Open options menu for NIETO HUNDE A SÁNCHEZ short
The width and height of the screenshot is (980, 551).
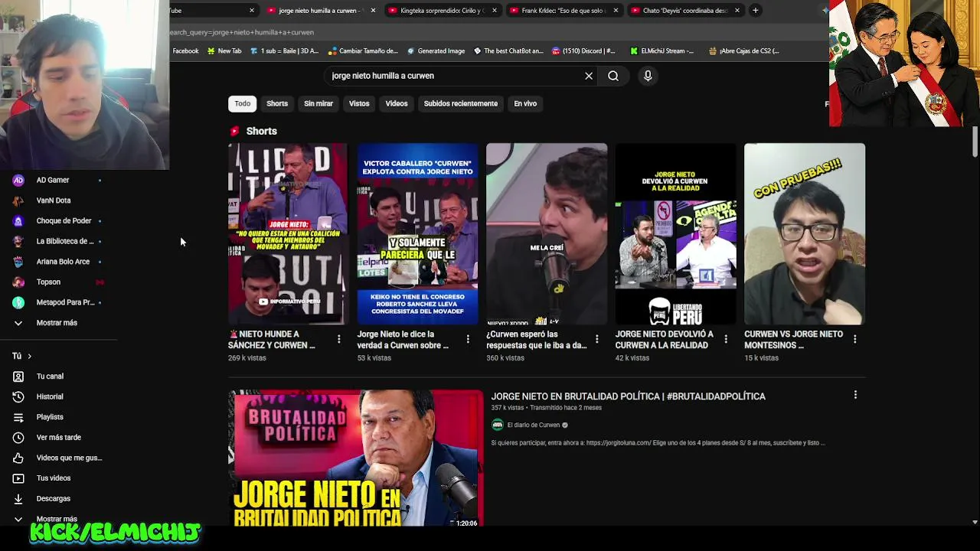tap(339, 339)
